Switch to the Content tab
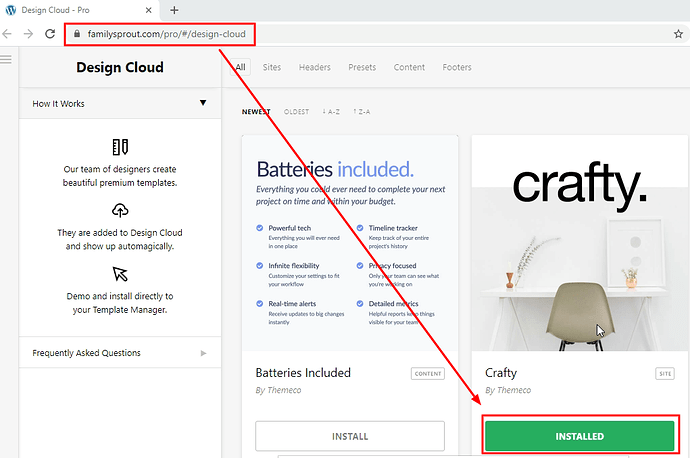Viewport: 690px width, 458px height. pos(409,67)
